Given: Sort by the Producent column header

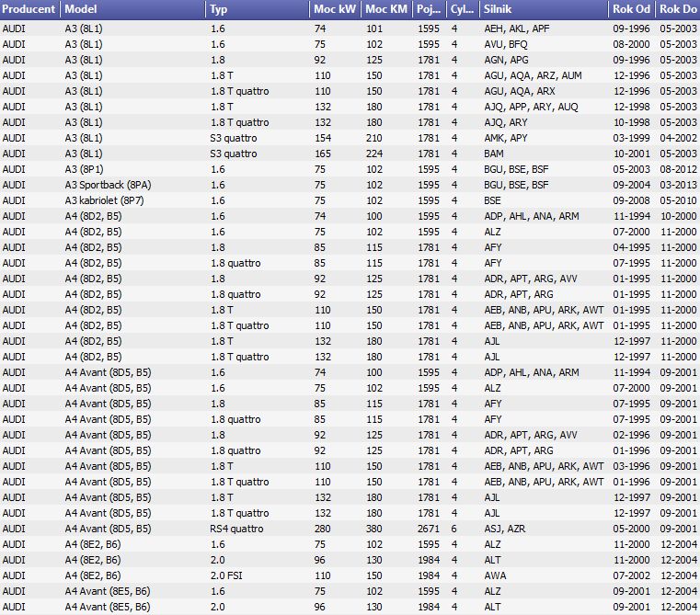Looking at the screenshot, I should pyautogui.click(x=30, y=9).
